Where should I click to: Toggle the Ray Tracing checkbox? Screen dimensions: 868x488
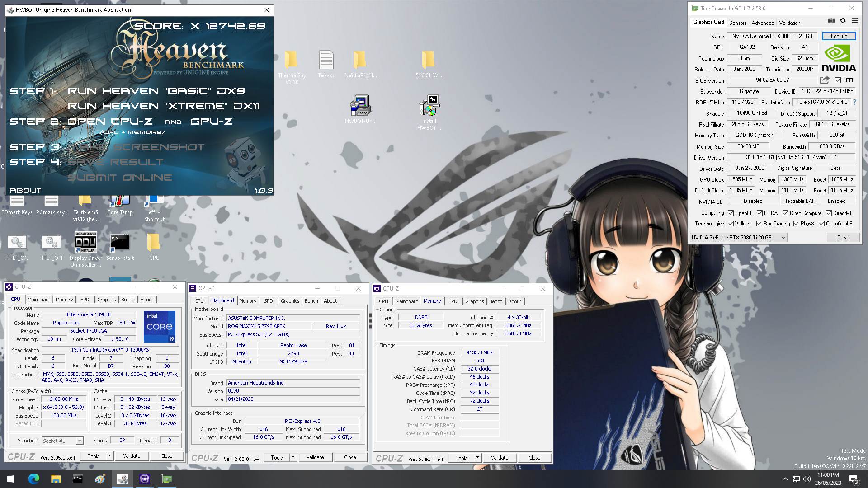tap(759, 224)
